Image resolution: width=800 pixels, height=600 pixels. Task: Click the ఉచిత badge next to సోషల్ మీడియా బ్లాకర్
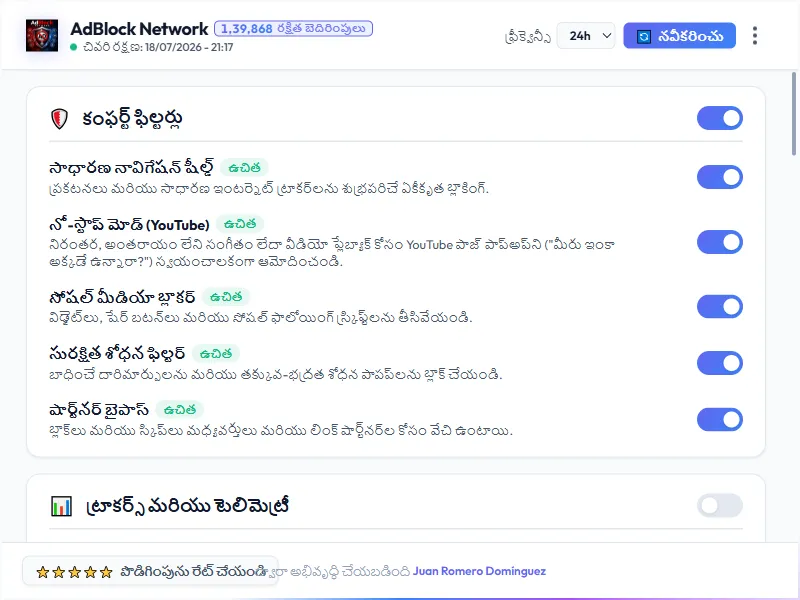click(226, 297)
